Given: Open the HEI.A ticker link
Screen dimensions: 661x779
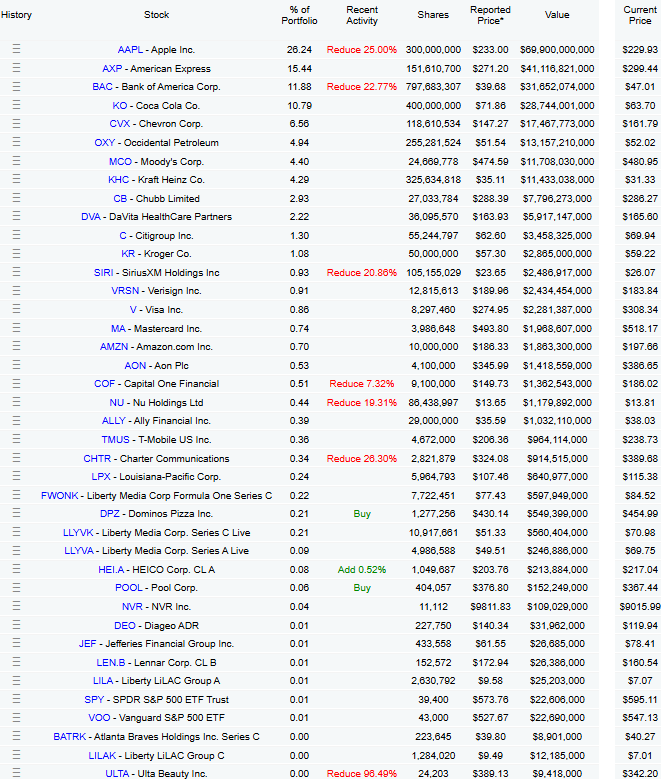Looking at the screenshot, I should (x=112, y=569).
